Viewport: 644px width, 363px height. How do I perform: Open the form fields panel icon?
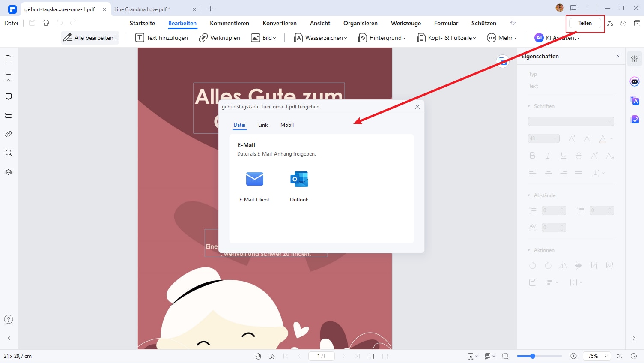(9, 115)
